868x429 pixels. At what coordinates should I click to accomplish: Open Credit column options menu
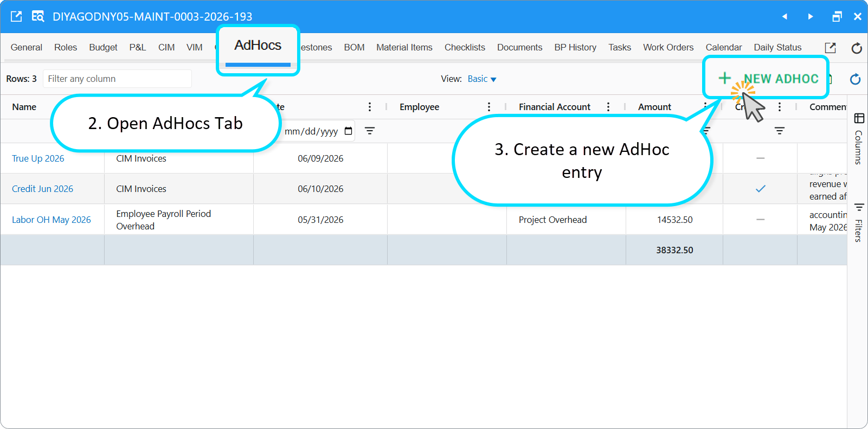(780, 107)
